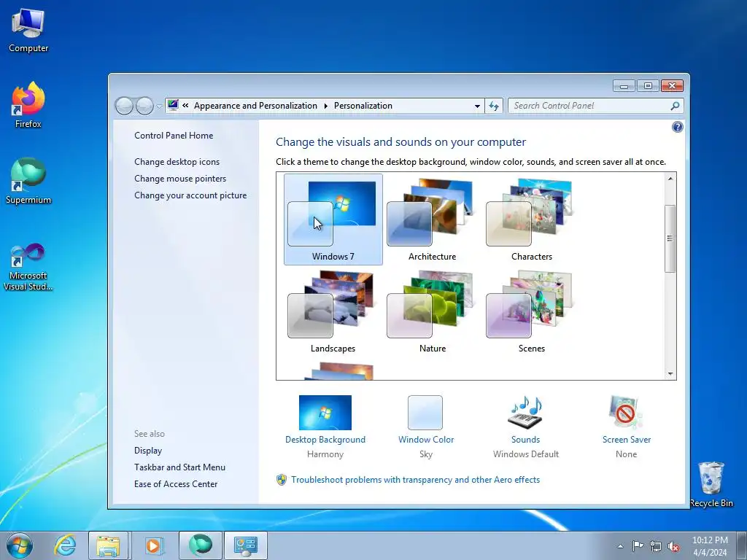Image resolution: width=747 pixels, height=560 pixels.
Task: Open the recent pages dropdown arrow
Action: coord(159,106)
